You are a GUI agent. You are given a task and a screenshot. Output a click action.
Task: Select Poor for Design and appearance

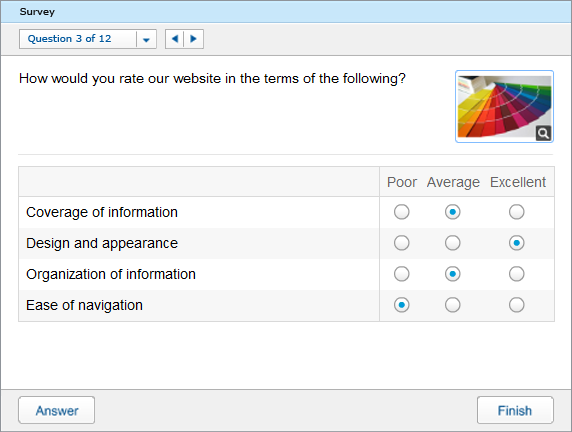pos(402,243)
